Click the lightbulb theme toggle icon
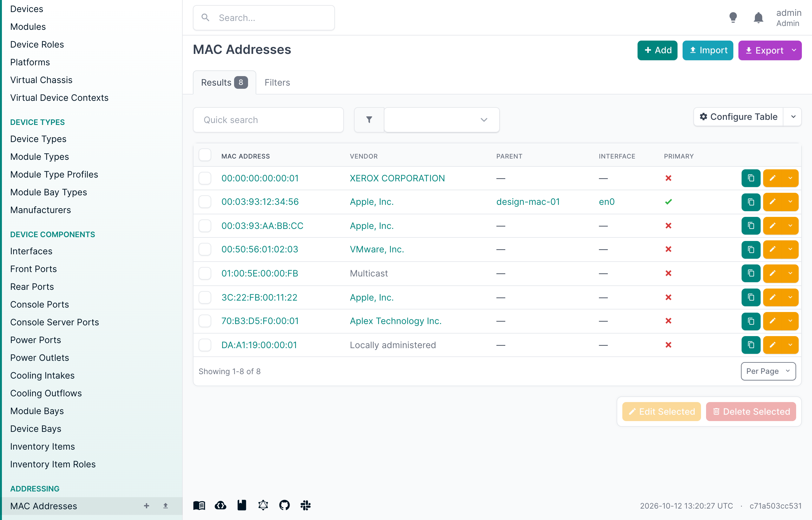Image resolution: width=812 pixels, height=520 pixels. [733, 17]
